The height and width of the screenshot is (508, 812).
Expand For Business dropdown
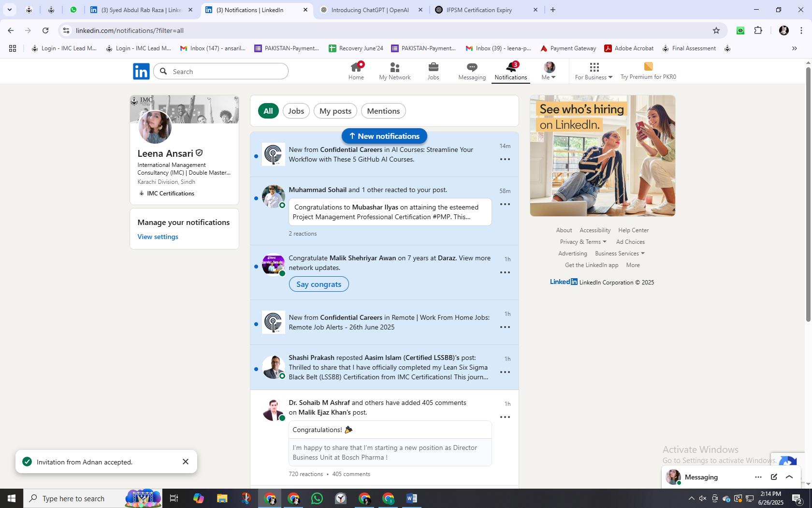pyautogui.click(x=594, y=71)
